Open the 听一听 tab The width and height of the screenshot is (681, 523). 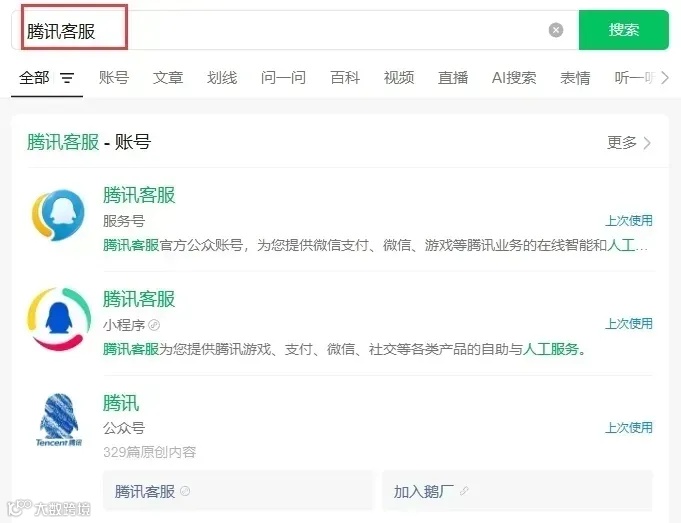635,78
